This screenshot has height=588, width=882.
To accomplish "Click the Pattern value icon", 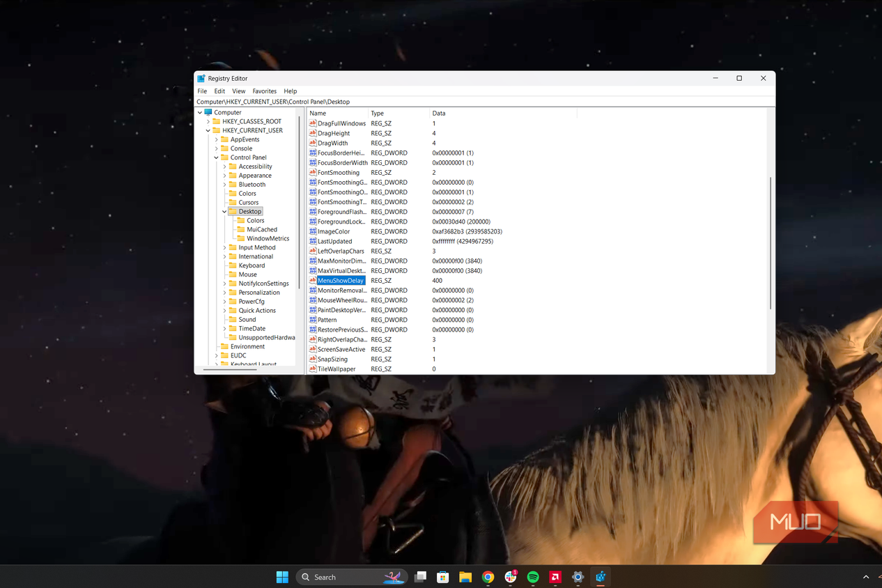I will click(313, 320).
